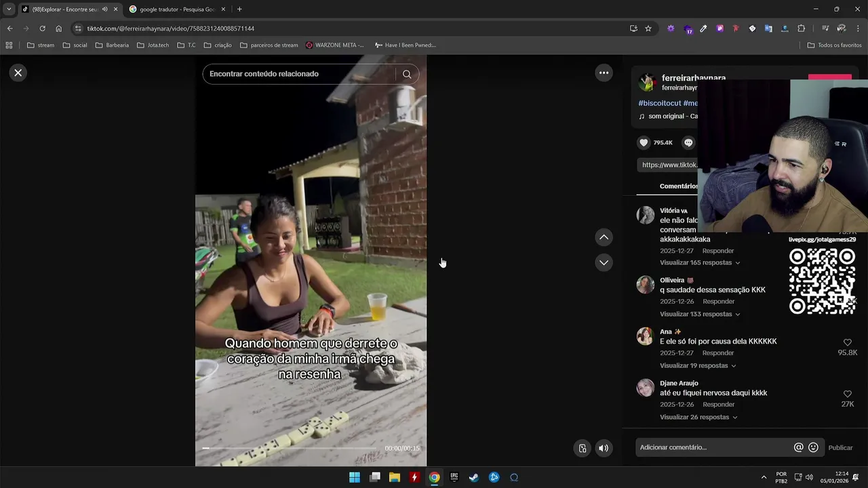Open Epic Games launcher from taskbar

coord(454,477)
